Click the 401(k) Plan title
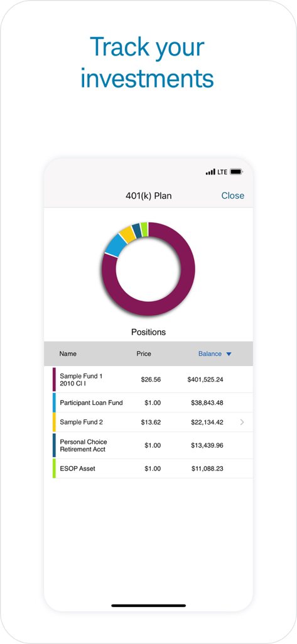 coord(148,196)
